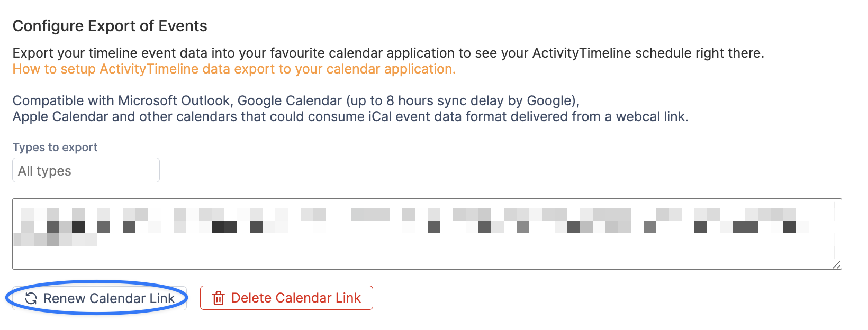
Task: Click the word iCal in the description
Action: 380,116
